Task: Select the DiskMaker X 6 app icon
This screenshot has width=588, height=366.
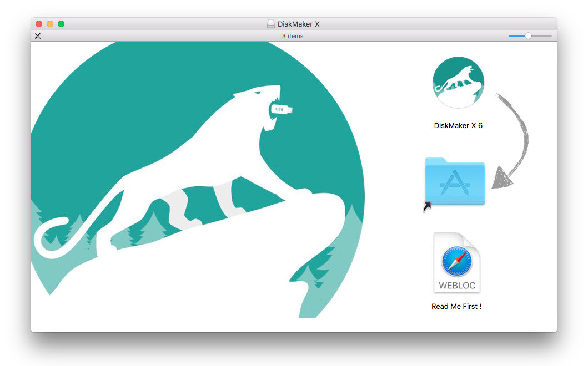Action: coord(458,83)
